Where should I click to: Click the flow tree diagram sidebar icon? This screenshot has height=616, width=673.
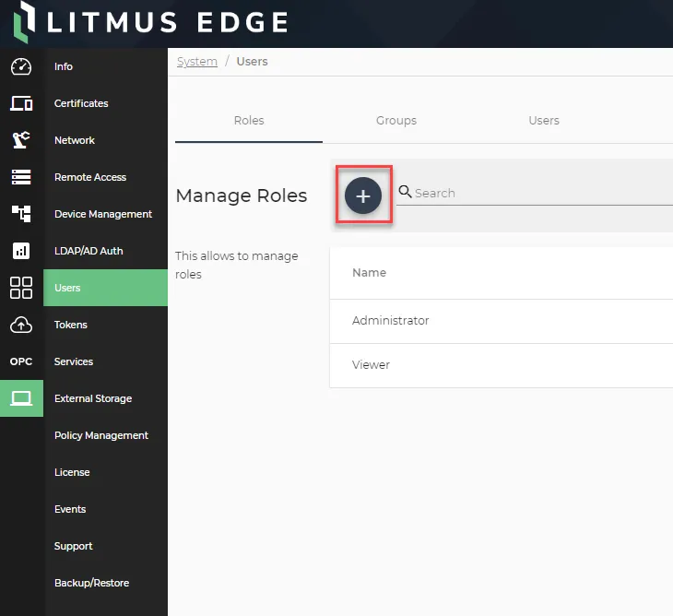pyautogui.click(x=21, y=214)
